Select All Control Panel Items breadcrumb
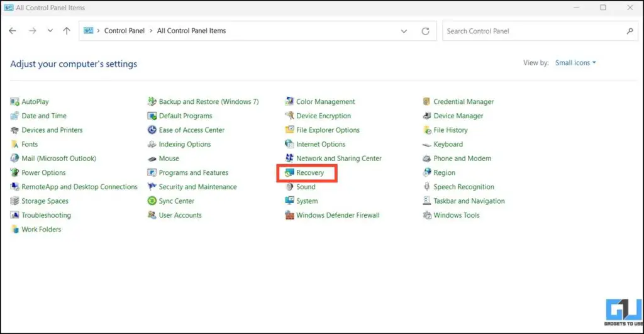 (191, 31)
